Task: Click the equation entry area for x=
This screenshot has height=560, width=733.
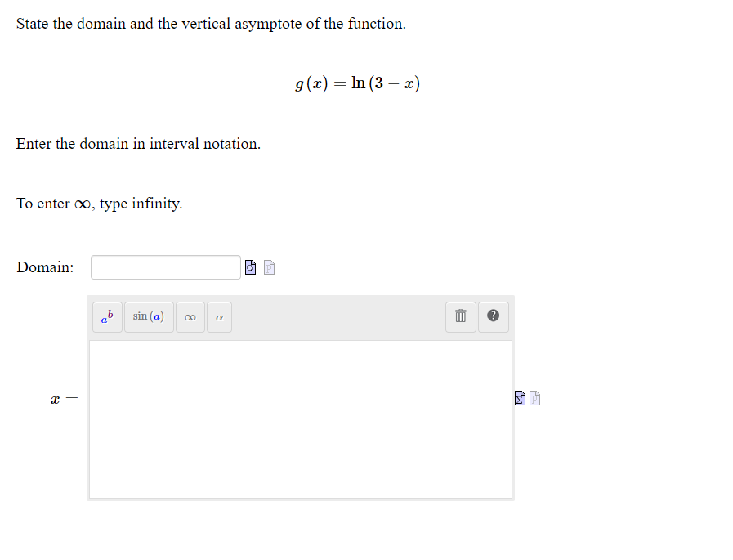Action: [x=300, y=417]
